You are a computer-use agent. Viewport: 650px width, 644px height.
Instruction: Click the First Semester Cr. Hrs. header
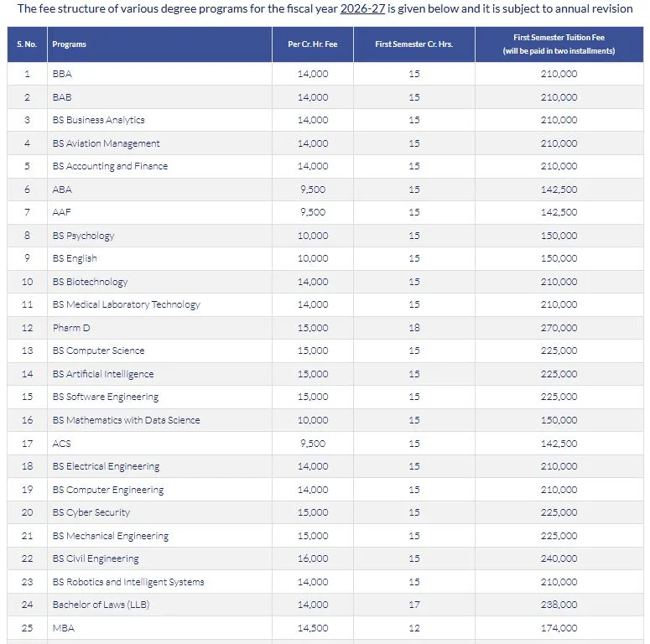point(413,44)
